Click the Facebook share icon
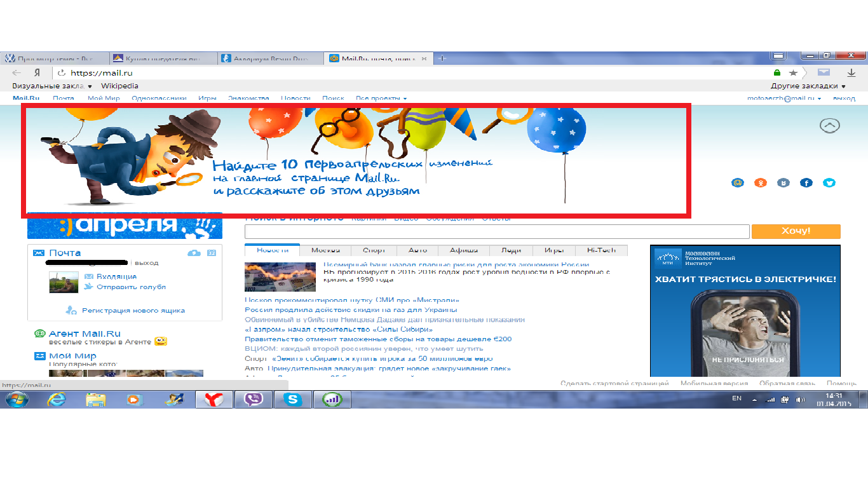 click(x=806, y=183)
